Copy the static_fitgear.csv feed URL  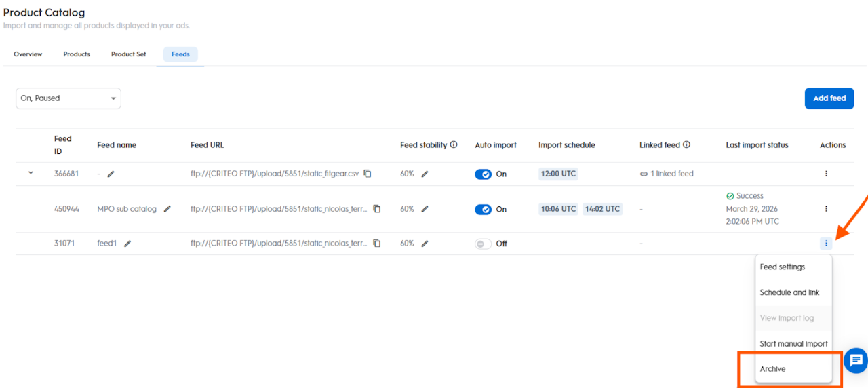(368, 174)
